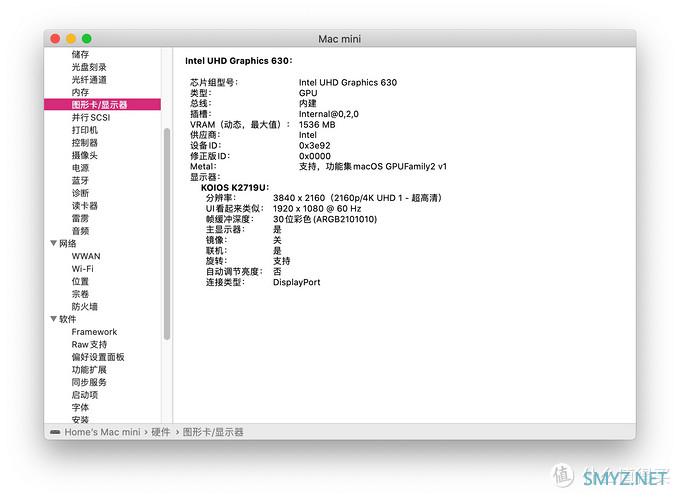Click the Intel UHD Graphics 630 heading
This screenshot has height=498, width=680.
click(239, 61)
